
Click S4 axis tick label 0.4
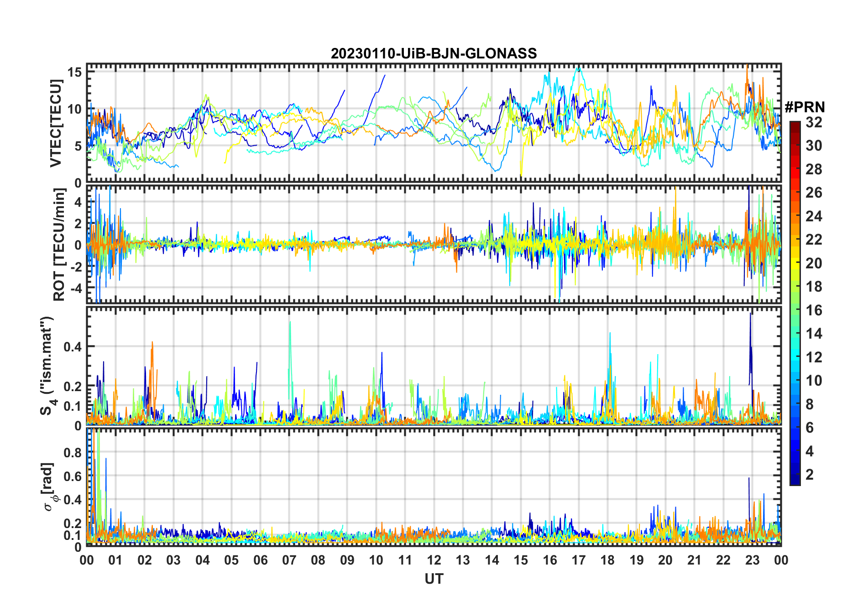click(x=73, y=347)
